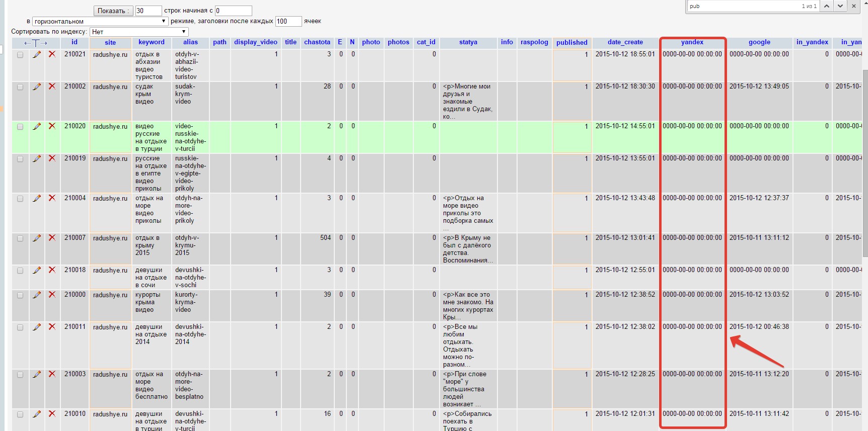Delete row 210011 with the red X
The height and width of the screenshot is (431, 868).
pyautogui.click(x=52, y=326)
